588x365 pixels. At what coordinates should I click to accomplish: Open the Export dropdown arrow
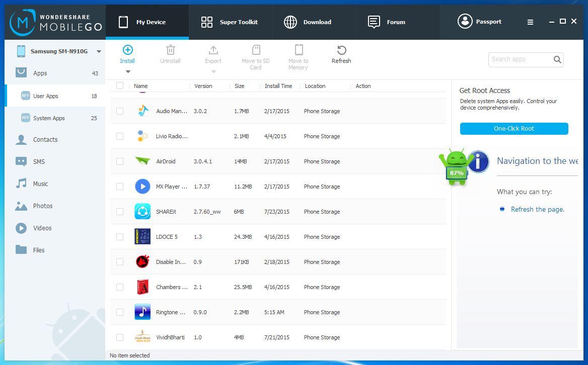(x=213, y=71)
